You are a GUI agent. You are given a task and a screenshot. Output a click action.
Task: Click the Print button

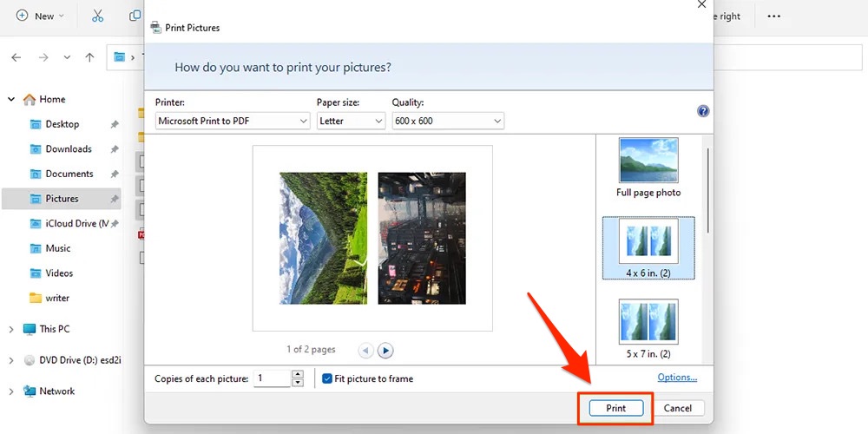coord(615,408)
